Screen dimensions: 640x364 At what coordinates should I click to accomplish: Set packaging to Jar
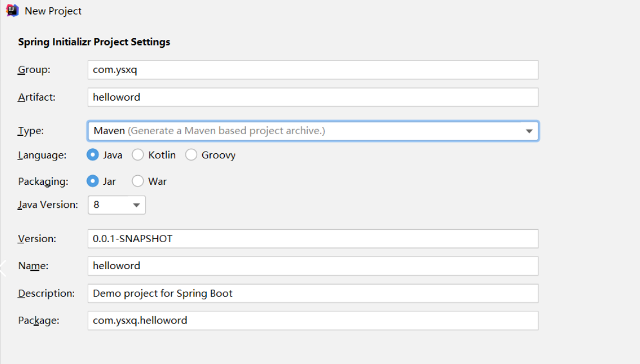pyautogui.click(x=93, y=181)
